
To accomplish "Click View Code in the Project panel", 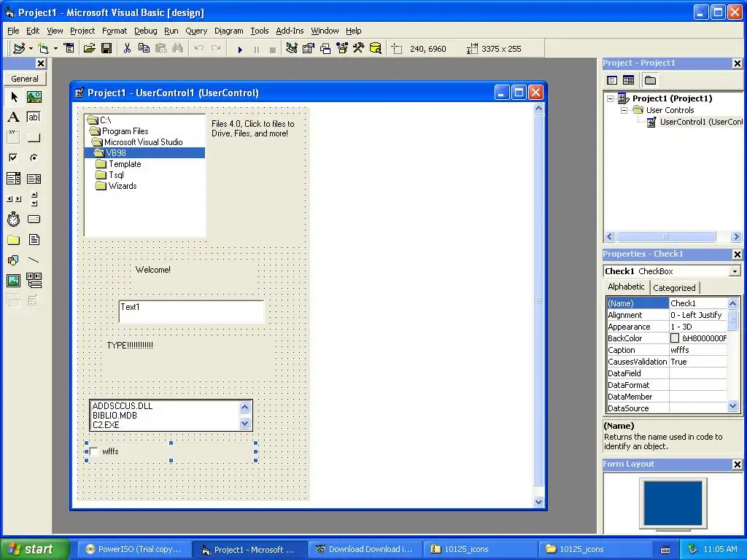I will tap(612, 80).
